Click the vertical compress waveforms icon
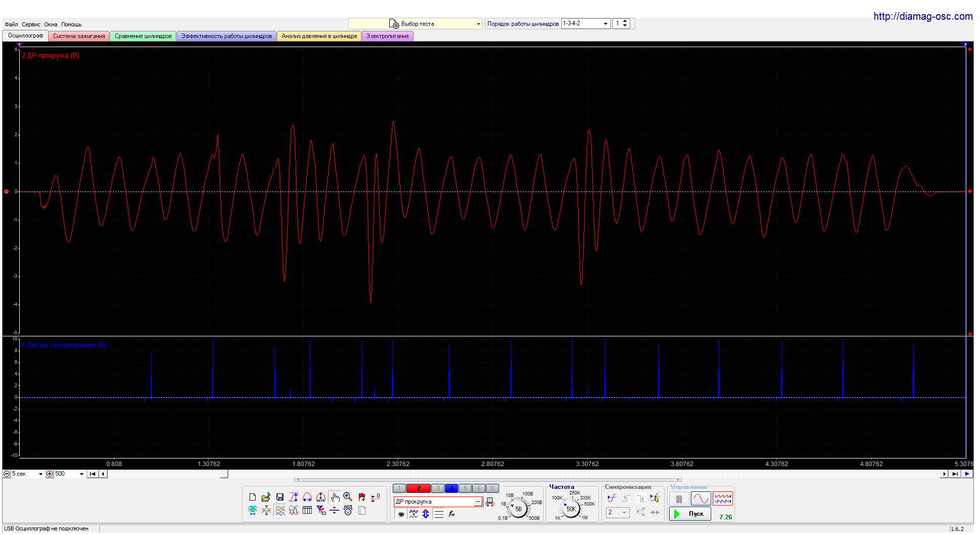The image size is (980, 535). [x=266, y=511]
